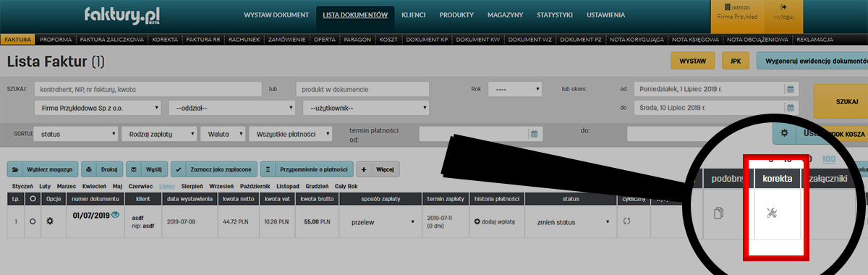Click 'Przypomnienie o płatności' button
Viewport: 868px width, 275px height.
[307, 169]
